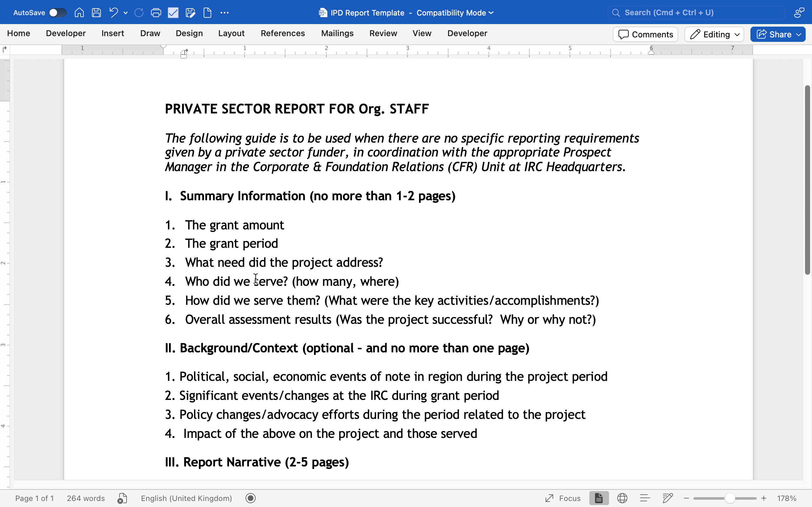Click the Search field in title bar
The width and height of the screenshot is (812, 507).
coord(696,13)
